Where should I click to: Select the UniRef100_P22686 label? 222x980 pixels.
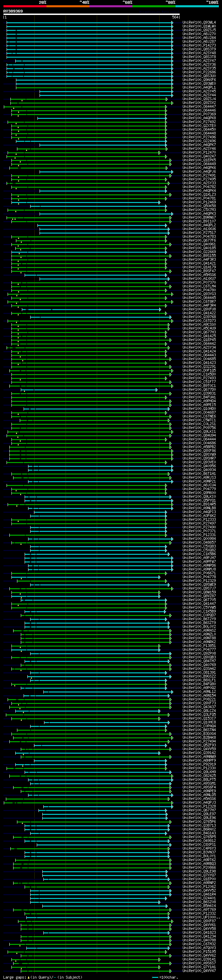click(x=199, y=72)
